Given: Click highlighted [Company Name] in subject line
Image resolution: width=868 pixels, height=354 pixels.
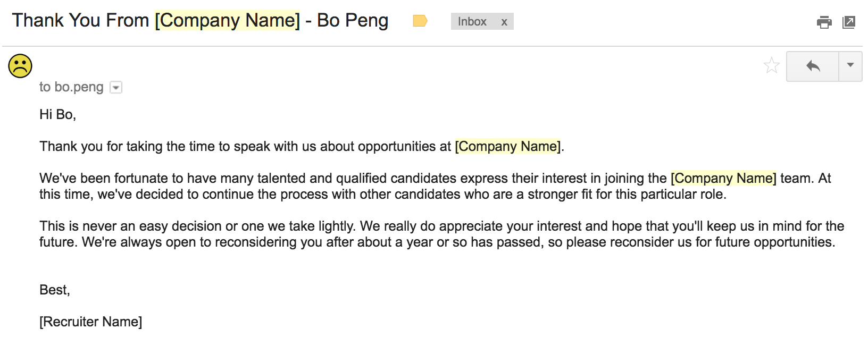Looking at the screenshot, I should (x=227, y=20).
